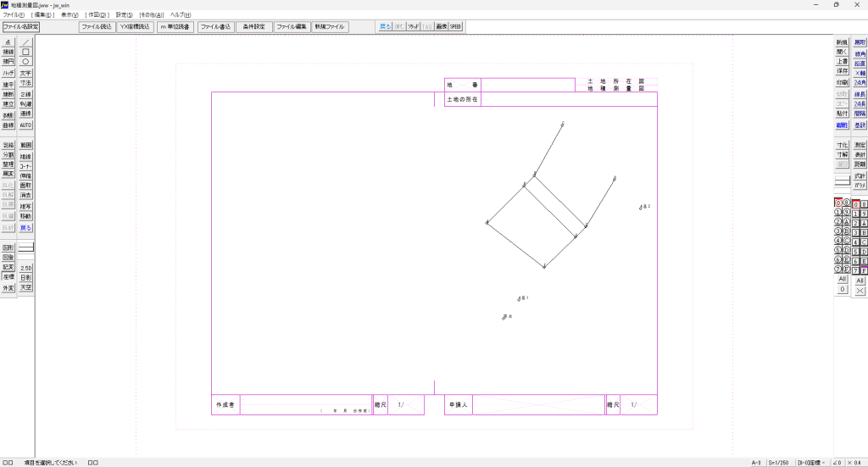Click the ファイル読込 button

point(97,27)
